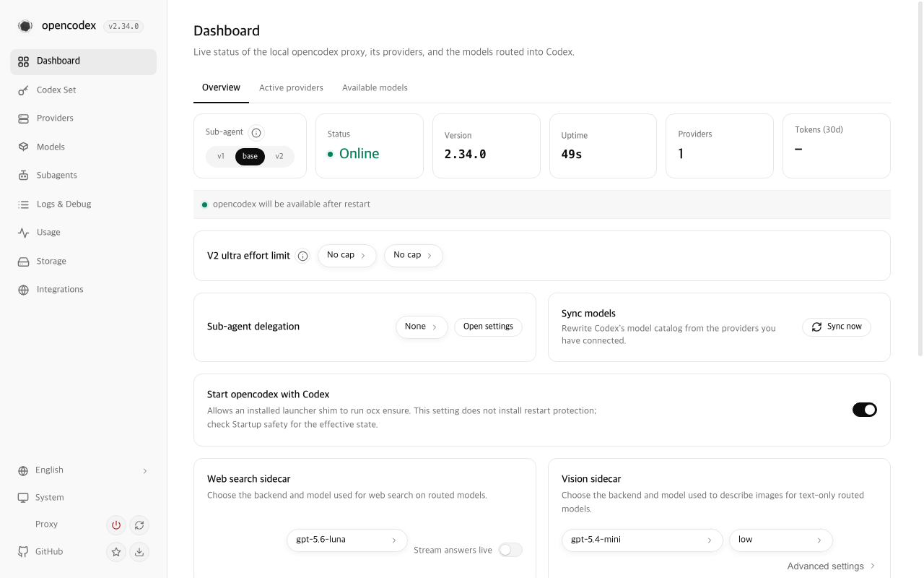Screen dimensions: 924x578
Task: Open the Dashboard sidebar item
Action: [83, 61]
